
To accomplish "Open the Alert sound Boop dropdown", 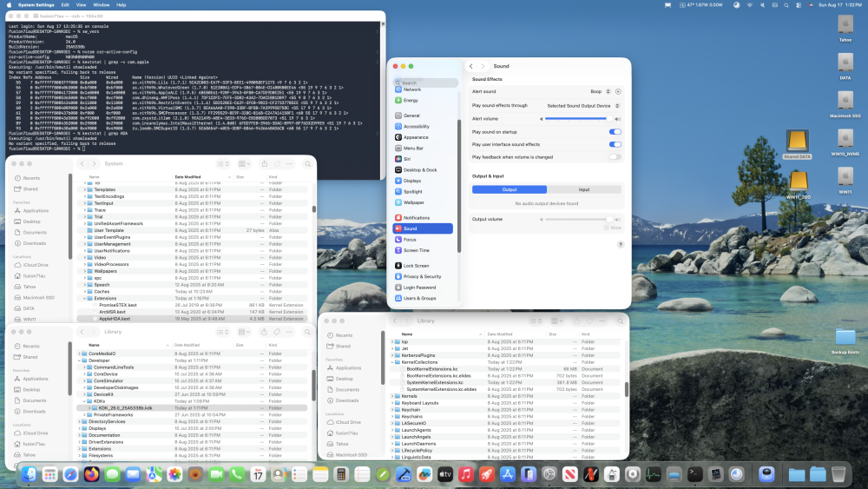I will (600, 91).
